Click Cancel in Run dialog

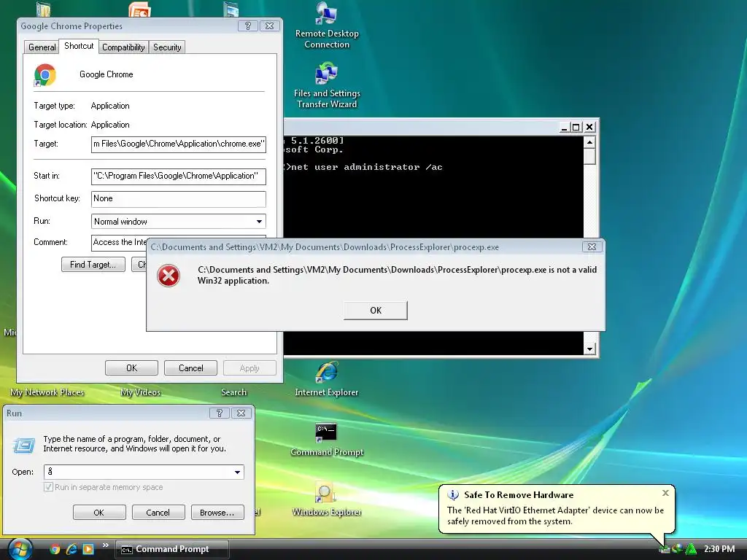pos(158,513)
